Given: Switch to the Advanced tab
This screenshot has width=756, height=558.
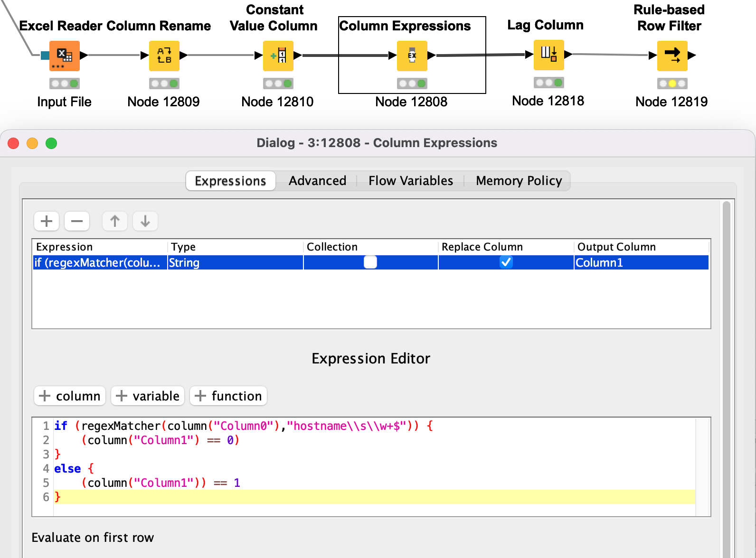Looking at the screenshot, I should [317, 181].
